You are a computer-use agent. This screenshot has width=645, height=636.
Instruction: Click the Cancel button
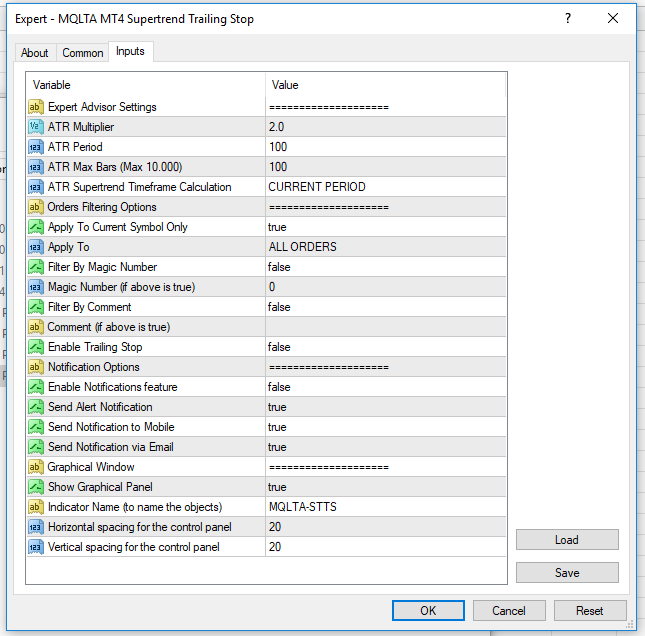point(509,610)
